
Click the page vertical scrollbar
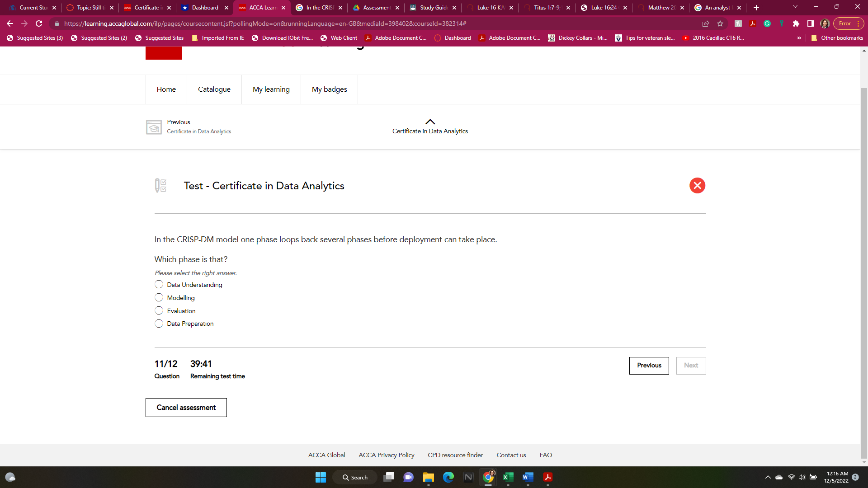click(864, 271)
